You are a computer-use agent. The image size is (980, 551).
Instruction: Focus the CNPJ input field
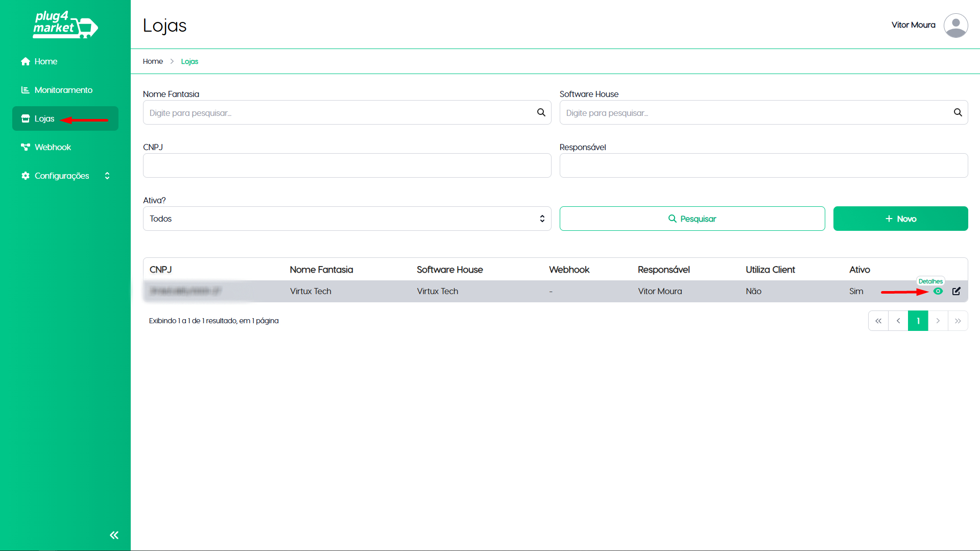click(347, 165)
